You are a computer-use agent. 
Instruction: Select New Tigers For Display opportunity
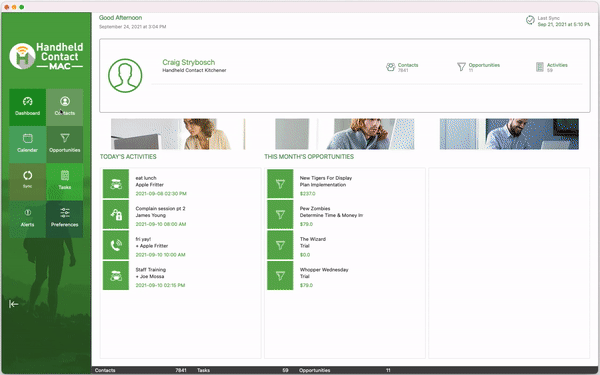pyautogui.click(x=326, y=178)
